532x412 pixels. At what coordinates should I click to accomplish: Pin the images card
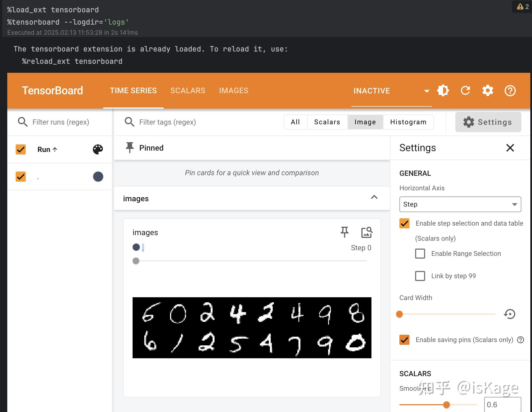click(x=344, y=232)
